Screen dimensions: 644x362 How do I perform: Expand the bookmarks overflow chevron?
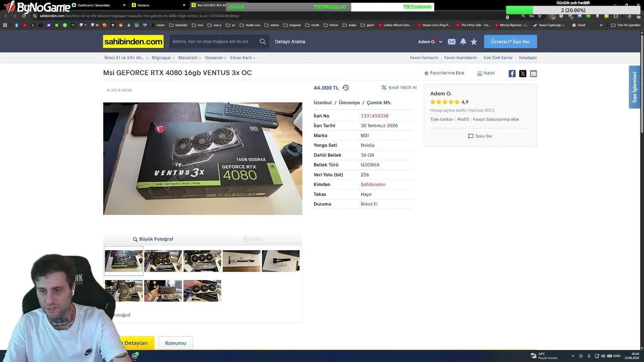click(601, 25)
